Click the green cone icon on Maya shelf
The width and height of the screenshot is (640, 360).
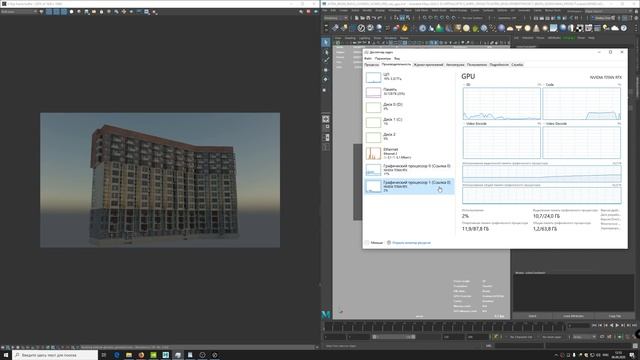[440, 28]
